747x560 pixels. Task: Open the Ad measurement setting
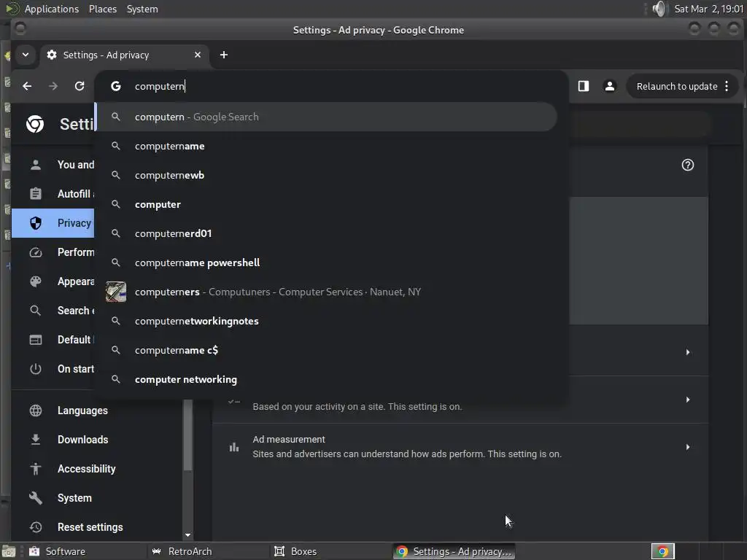460,447
